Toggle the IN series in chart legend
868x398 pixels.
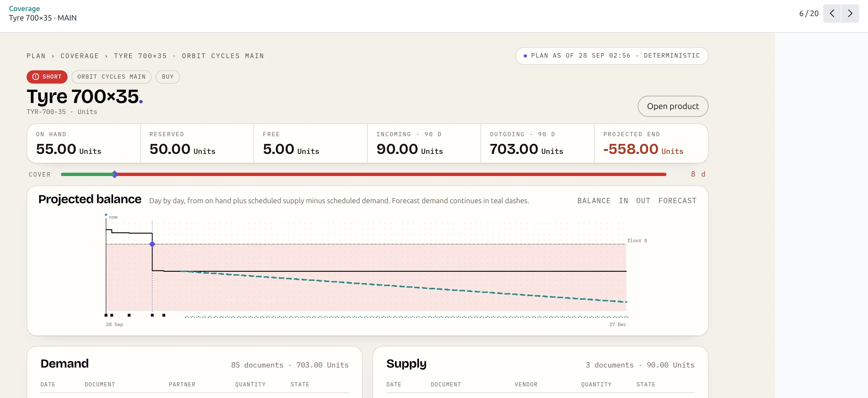coord(623,200)
